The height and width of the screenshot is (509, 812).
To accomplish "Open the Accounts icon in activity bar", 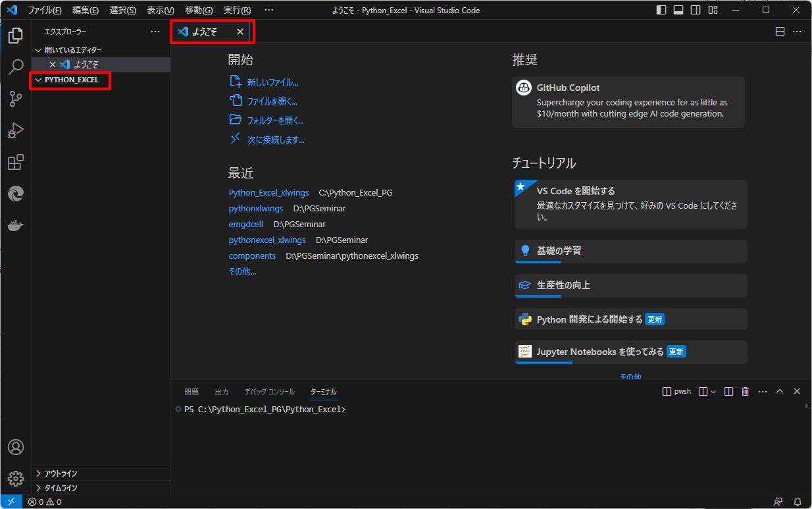I will click(16, 447).
